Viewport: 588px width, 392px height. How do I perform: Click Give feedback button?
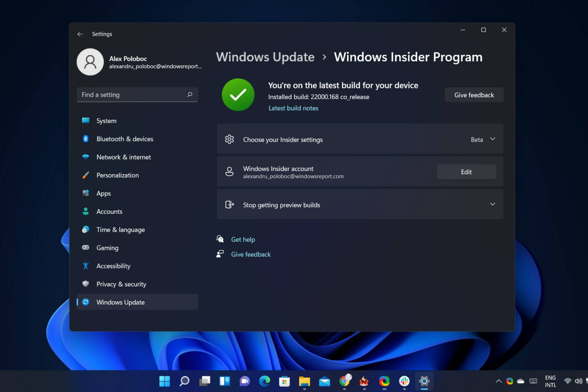pyautogui.click(x=474, y=95)
